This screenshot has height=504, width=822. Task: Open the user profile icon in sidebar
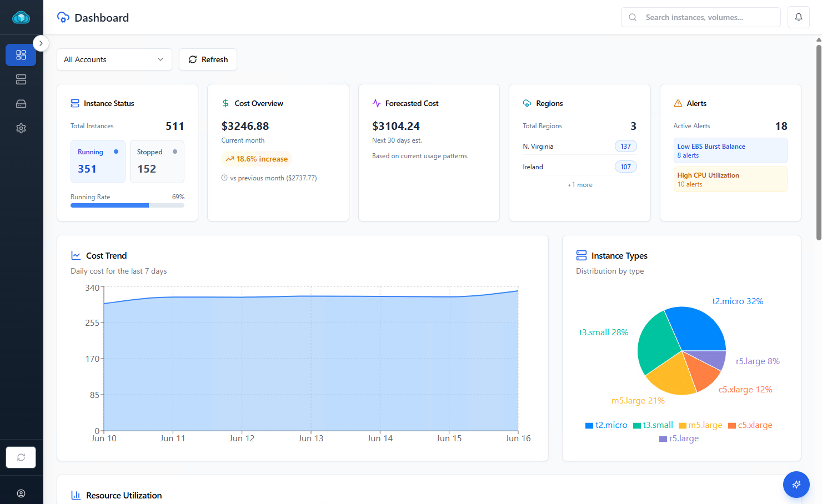pyautogui.click(x=21, y=493)
